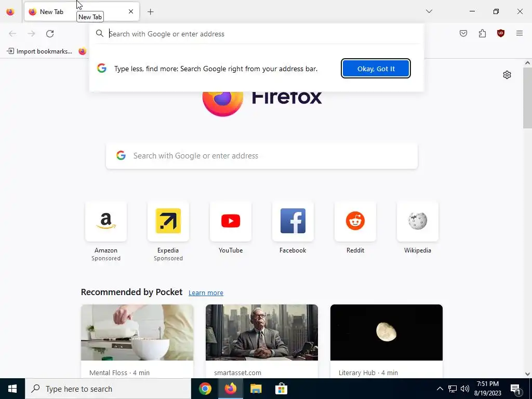Open the network tray icon
Screen dimensions: 532x399
453,389
